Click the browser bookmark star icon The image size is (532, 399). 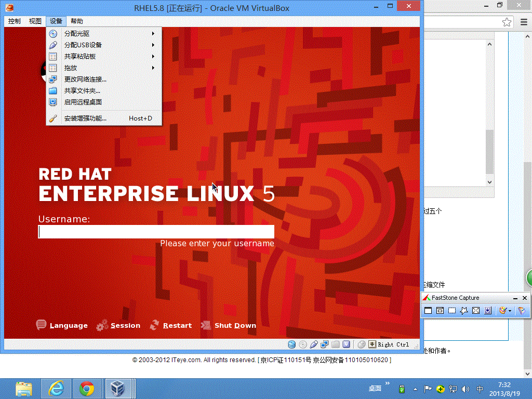point(507,22)
